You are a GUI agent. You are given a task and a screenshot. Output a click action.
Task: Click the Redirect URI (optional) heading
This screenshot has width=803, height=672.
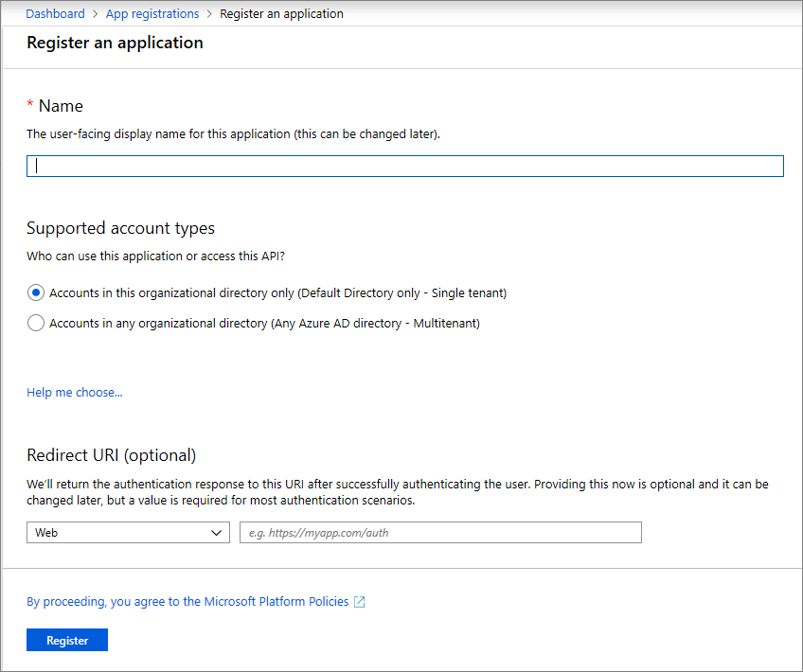[x=111, y=455]
